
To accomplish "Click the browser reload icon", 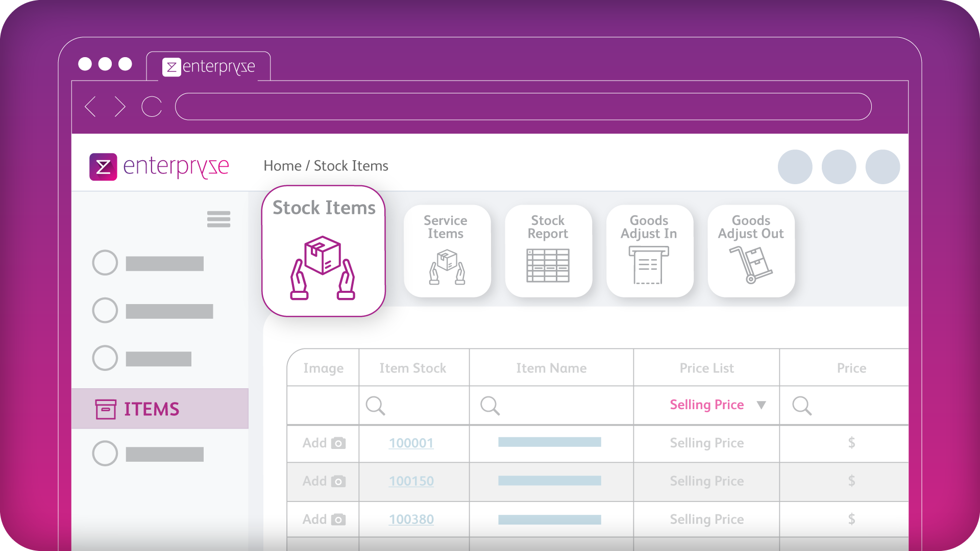I will 152,107.
